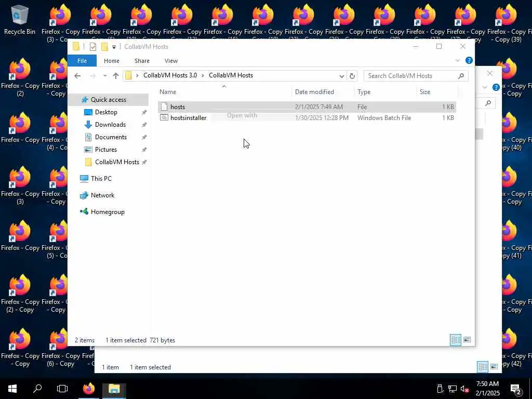The image size is (532, 399).
Task: Refresh the CollabVM Hosts folder
Action: coord(352,76)
